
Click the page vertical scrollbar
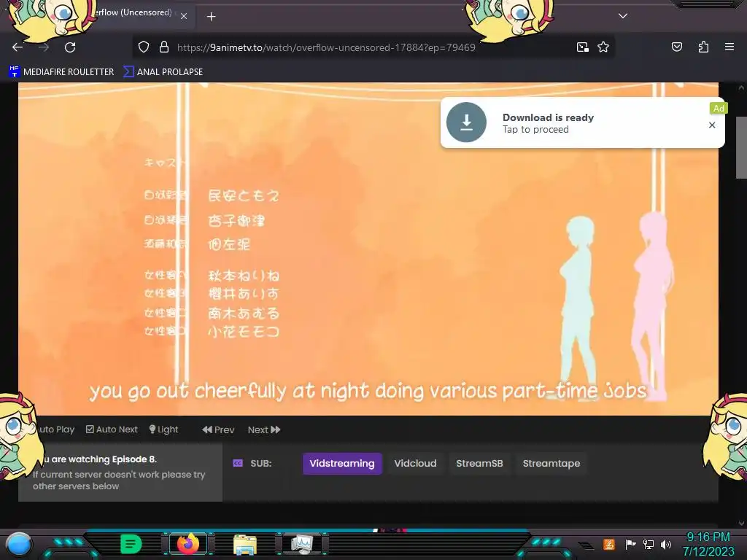click(741, 147)
